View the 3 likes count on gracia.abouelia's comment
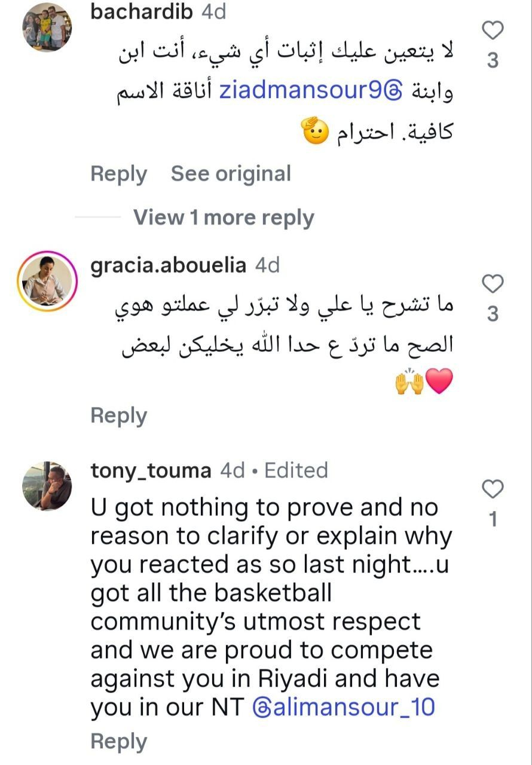The width and height of the screenshot is (532, 765). 493,314
